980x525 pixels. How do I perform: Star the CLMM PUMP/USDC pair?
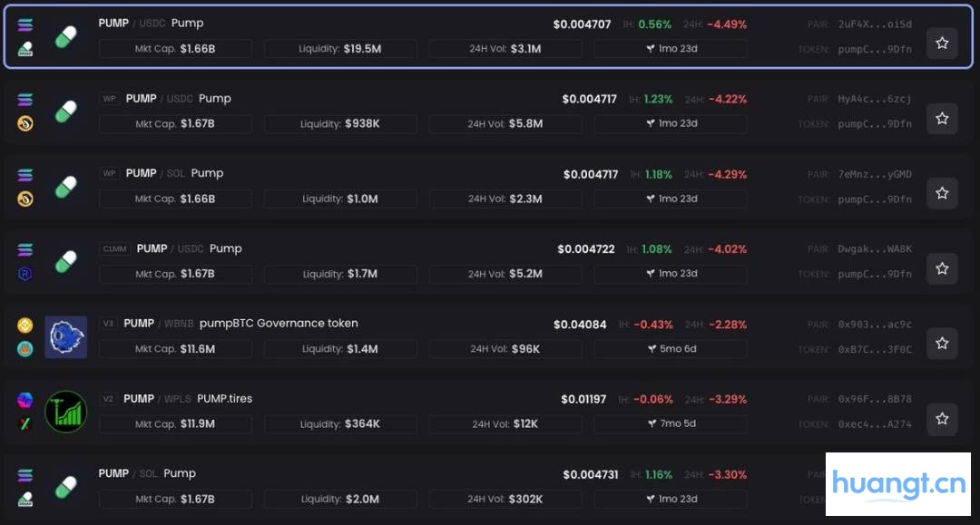pos(942,268)
